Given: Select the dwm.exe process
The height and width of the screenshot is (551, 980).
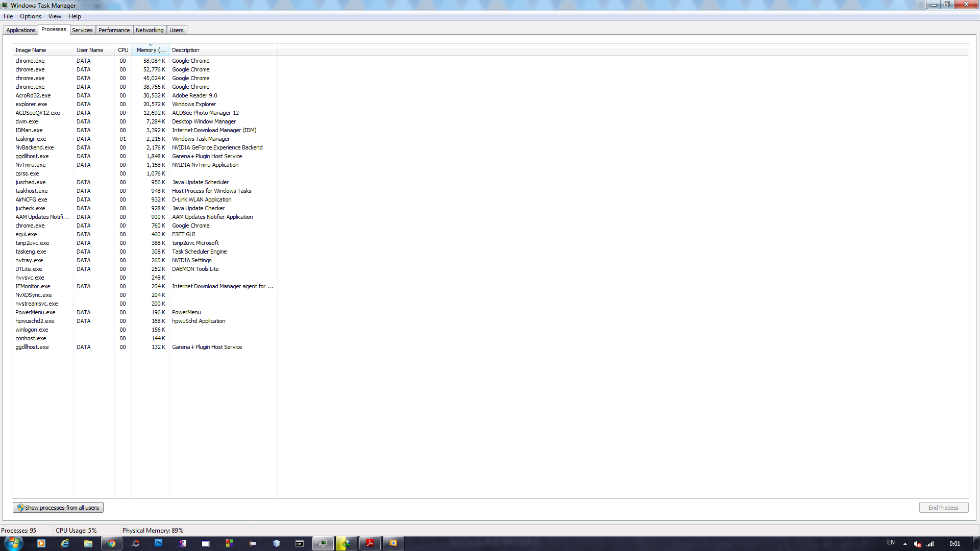Looking at the screenshot, I should tap(144, 121).
